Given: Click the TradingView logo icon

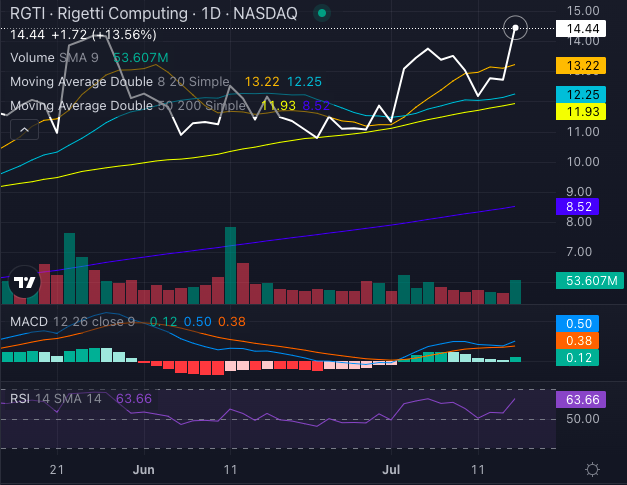Looking at the screenshot, I should coord(25,282).
